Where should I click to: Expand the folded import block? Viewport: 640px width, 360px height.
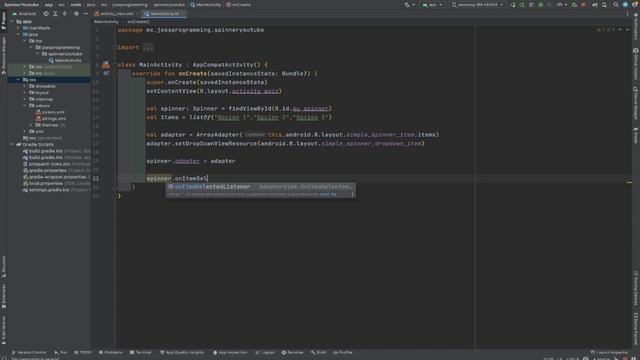[148, 47]
